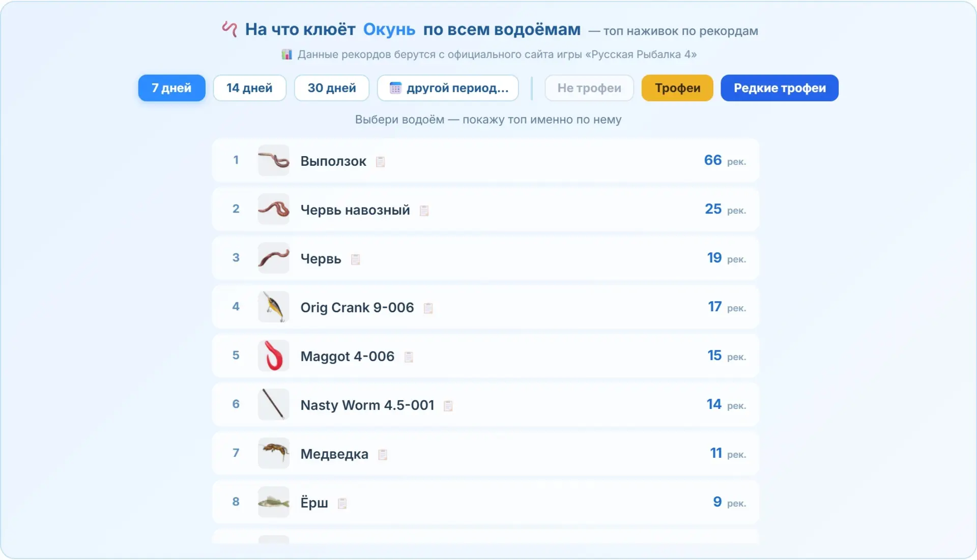Click the Выползок bait name
Viewport: 977px width, 560px height.
point(333,161)
